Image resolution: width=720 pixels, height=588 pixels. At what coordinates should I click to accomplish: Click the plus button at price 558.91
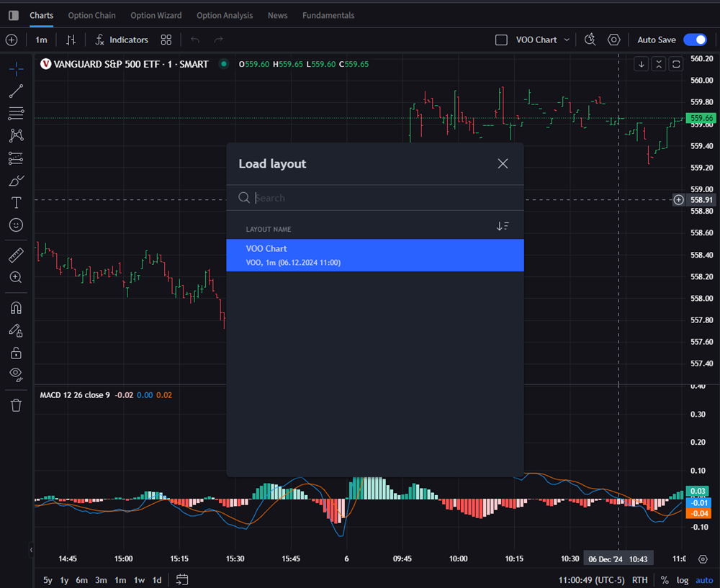(679, 199)
